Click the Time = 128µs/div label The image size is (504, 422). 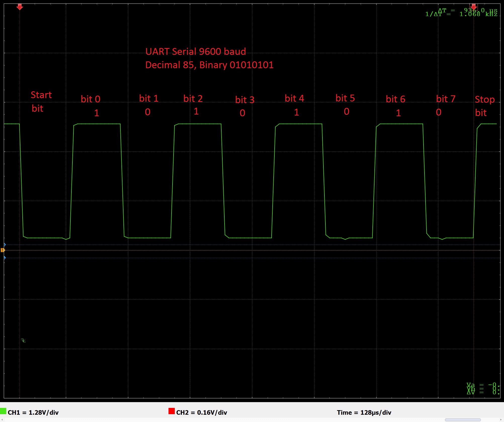click(x=364, y=412)
